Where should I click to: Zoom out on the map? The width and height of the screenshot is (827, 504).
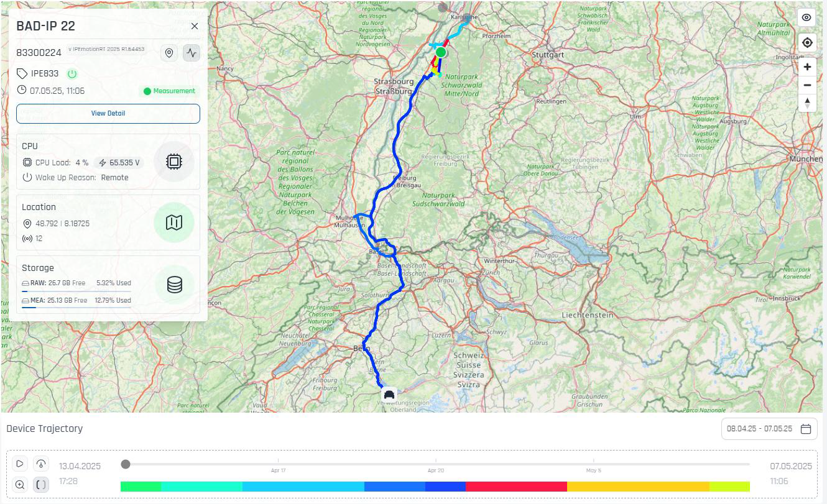point(806,85)
